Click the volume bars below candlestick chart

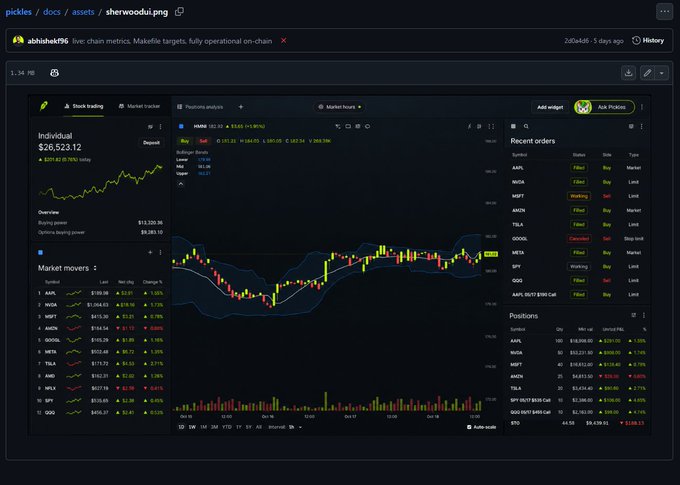point(327,401)
